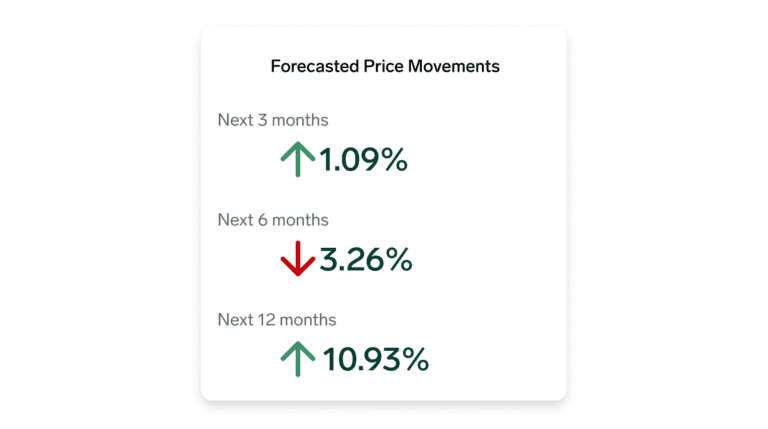Select the "Next 6 months" label
Viewport: 768px width, 429px height.
click(x=273, y=220)
